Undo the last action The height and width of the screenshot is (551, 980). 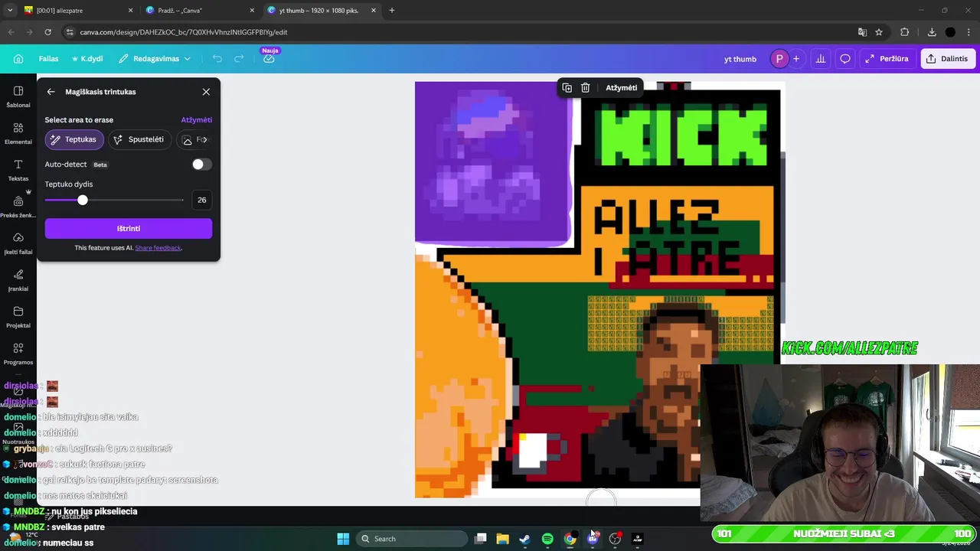(217, 59)
